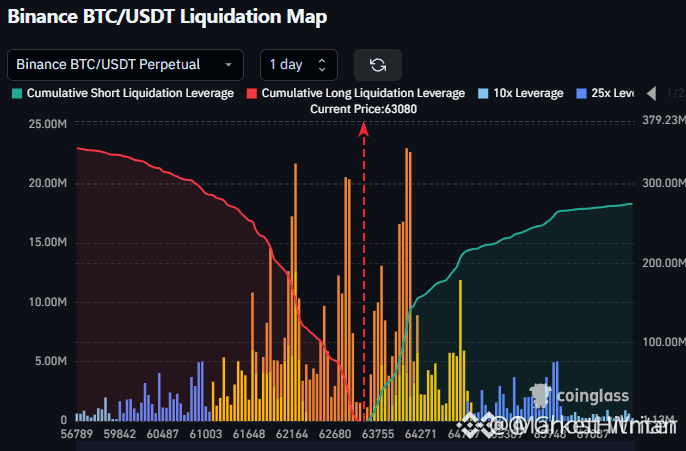Click the 56789 price axis label
686x451 pixels.
tap(77, 434)
